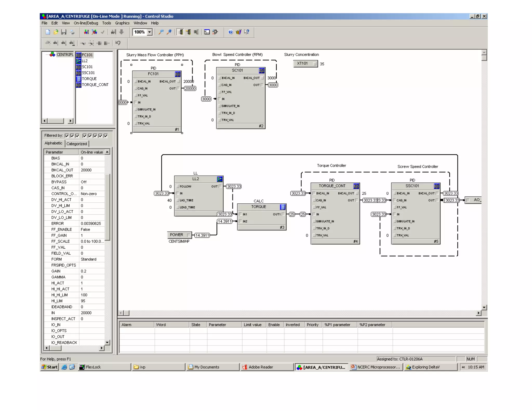Toggle the last Filtered by checkbox

pyautogui.click(x=106, y=136)
